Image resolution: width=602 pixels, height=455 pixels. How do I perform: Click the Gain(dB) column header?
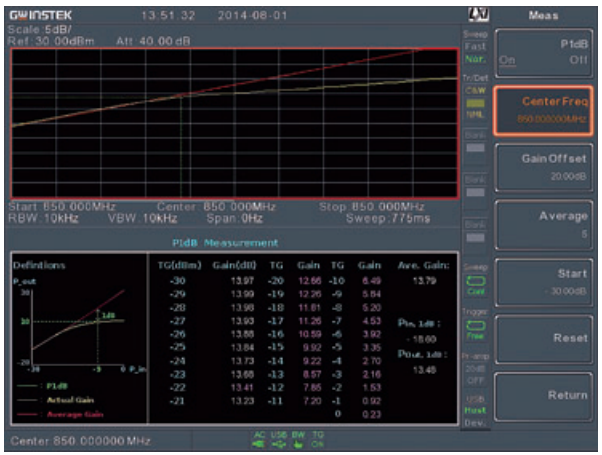click(234, 266)
